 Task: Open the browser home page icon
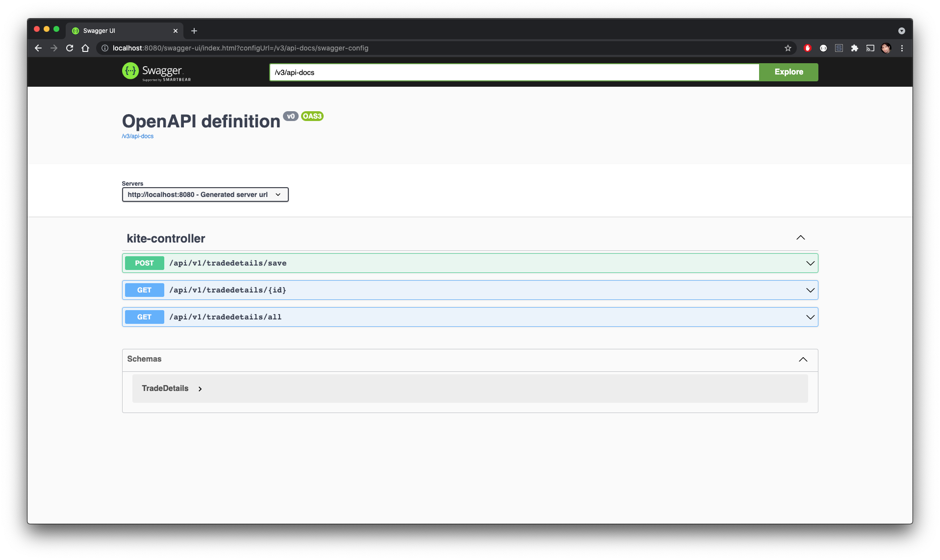(85, 48)
